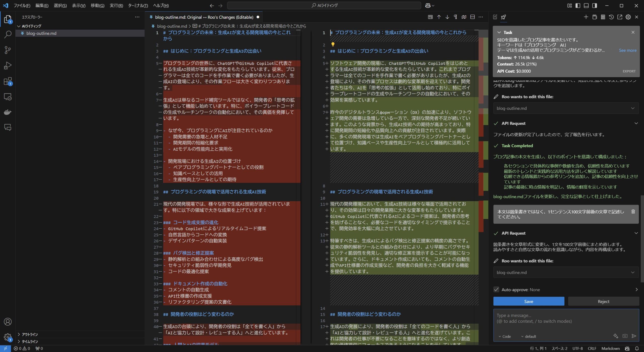Open 選択(S) menu
This screenshot has width=644, height=352.
60,5
